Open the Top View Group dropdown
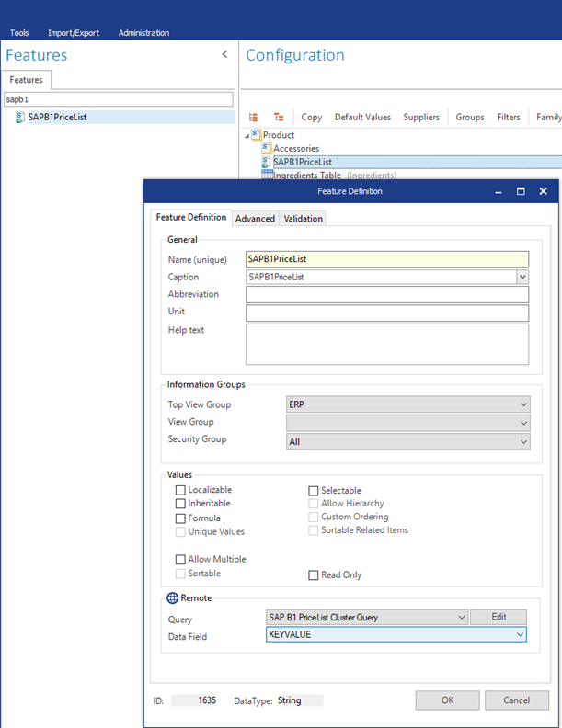This screenshot has width=562, height=728. (407, 404)
